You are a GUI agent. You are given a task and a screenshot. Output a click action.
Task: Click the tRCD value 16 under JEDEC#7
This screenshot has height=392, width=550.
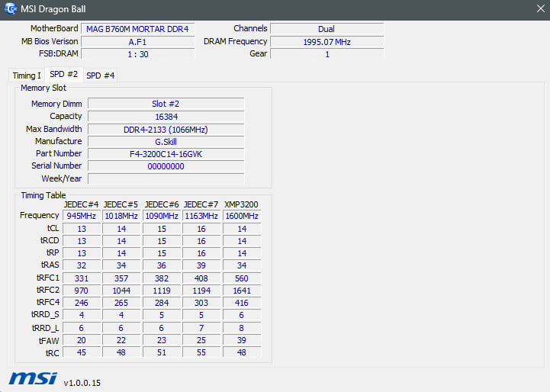click(x=201, y=241)
